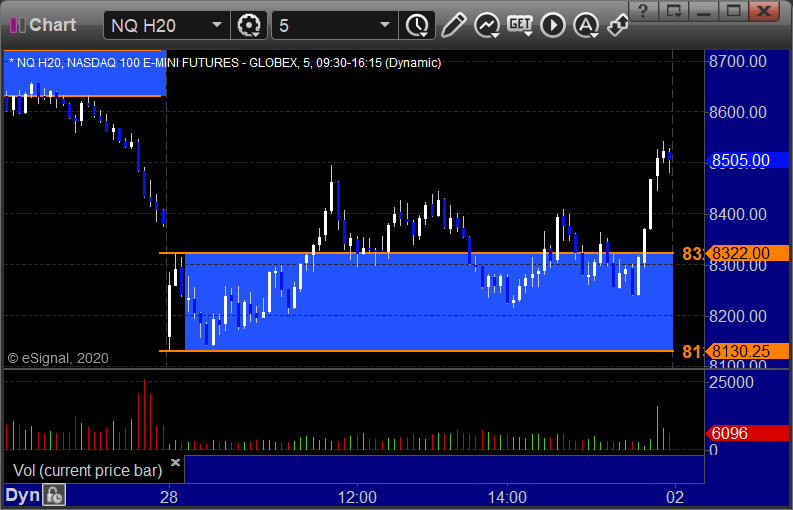This screenshot has height=510, width=793.
Task: Click the GET Advanced studies icon
Action: click(520, 25)
